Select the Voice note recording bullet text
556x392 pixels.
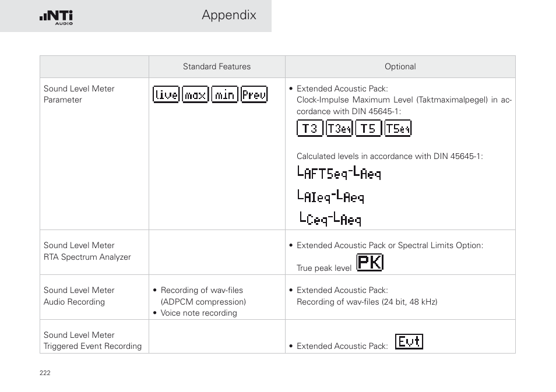point(199,313)
